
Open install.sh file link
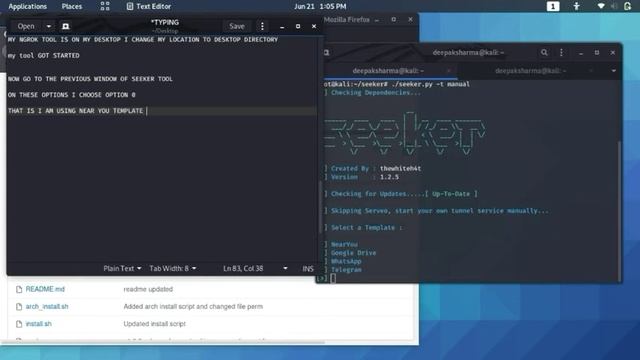pos(38,324)
